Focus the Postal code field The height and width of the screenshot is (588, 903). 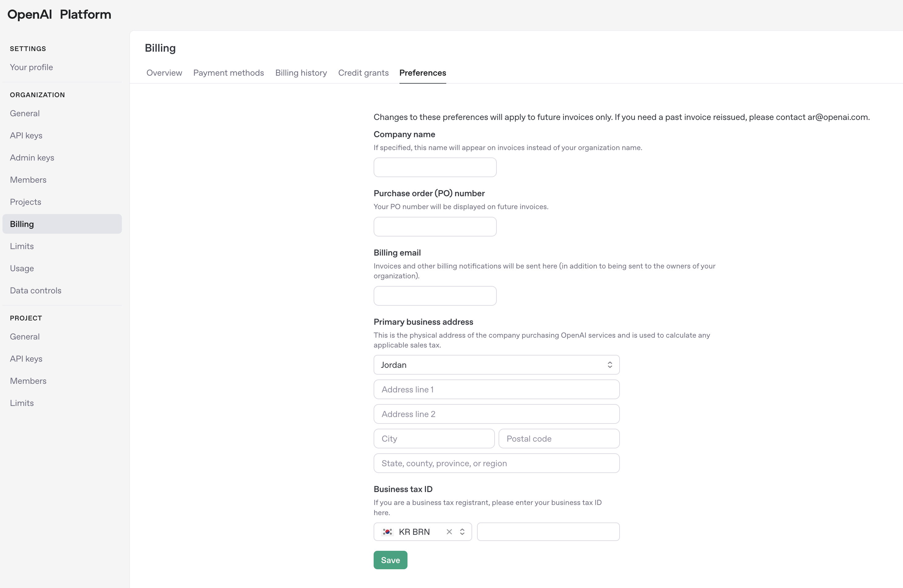click(x=559, y=439)
